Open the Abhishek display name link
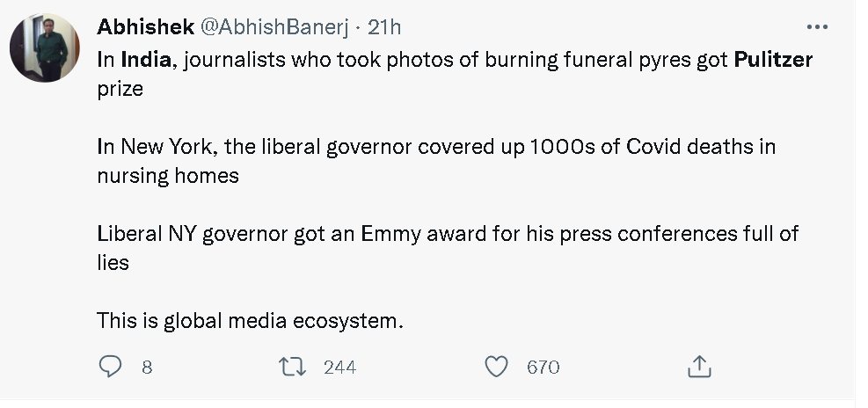 pos(145,27)
